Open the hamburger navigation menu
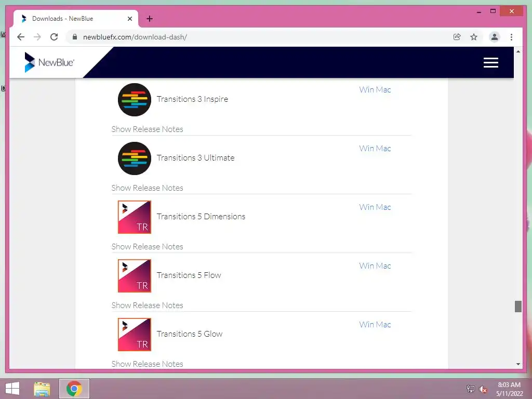Screen dimensions: 532x399 point(490,62)
